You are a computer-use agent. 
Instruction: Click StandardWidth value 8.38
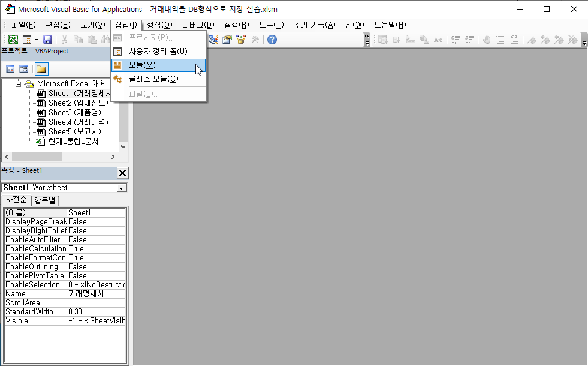pos(97,312)
